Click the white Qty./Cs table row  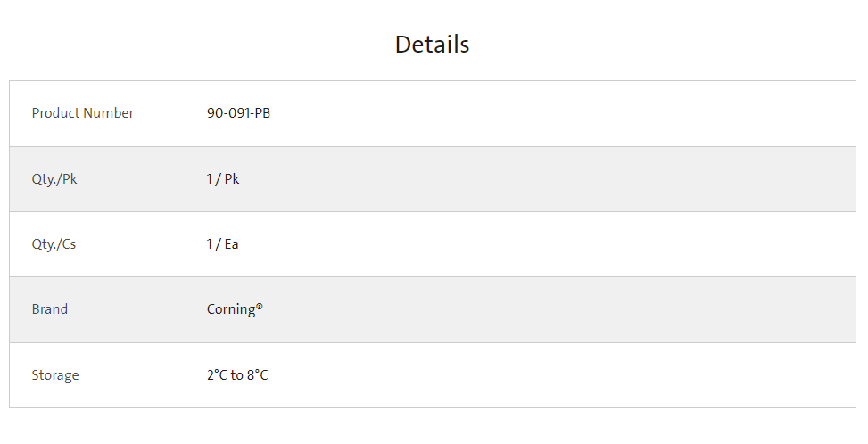coord(433,244)
